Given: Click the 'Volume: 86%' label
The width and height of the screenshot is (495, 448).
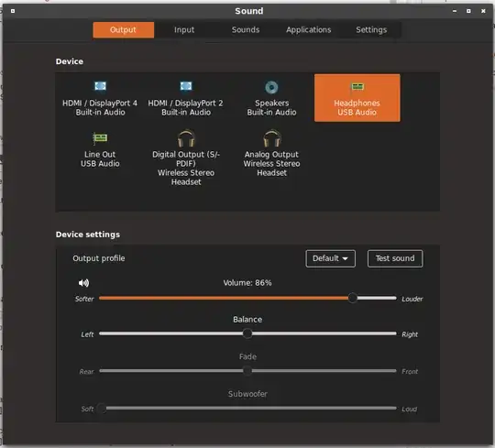Looking at the screenshot, I should pos(247,283).
